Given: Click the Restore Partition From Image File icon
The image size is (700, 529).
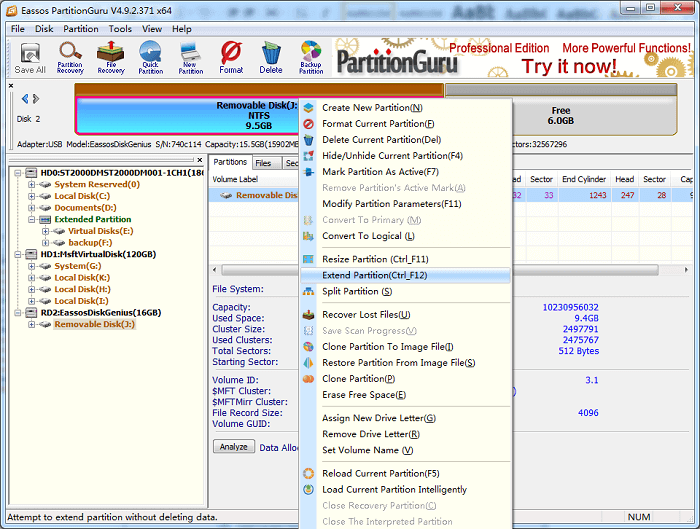Looking at the screenshot, I should tap(308, 363).
